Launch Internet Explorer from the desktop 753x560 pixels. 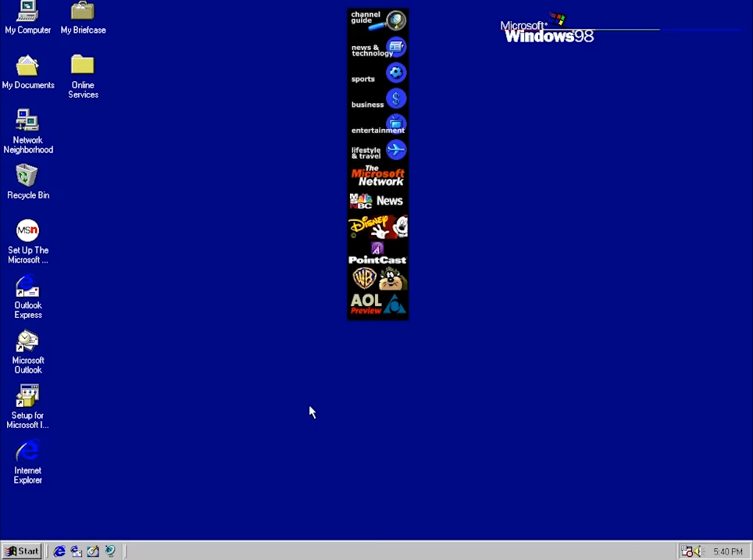point(28,453)
